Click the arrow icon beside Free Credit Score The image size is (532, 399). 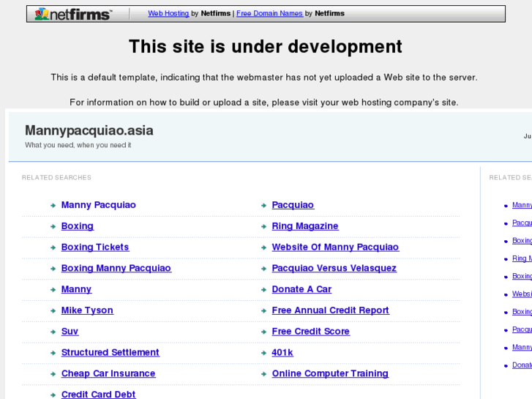(x=263, y=332)
